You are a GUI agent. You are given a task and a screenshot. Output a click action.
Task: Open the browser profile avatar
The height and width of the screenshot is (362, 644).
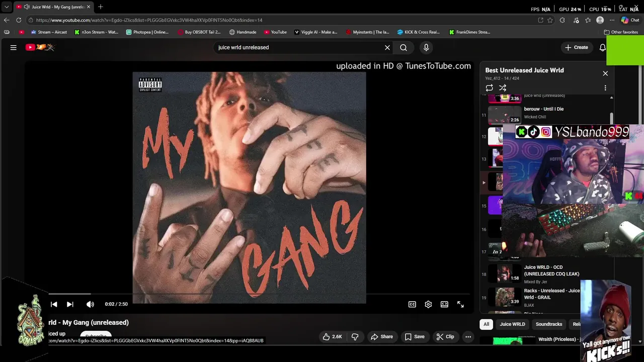tap(600, 20)
